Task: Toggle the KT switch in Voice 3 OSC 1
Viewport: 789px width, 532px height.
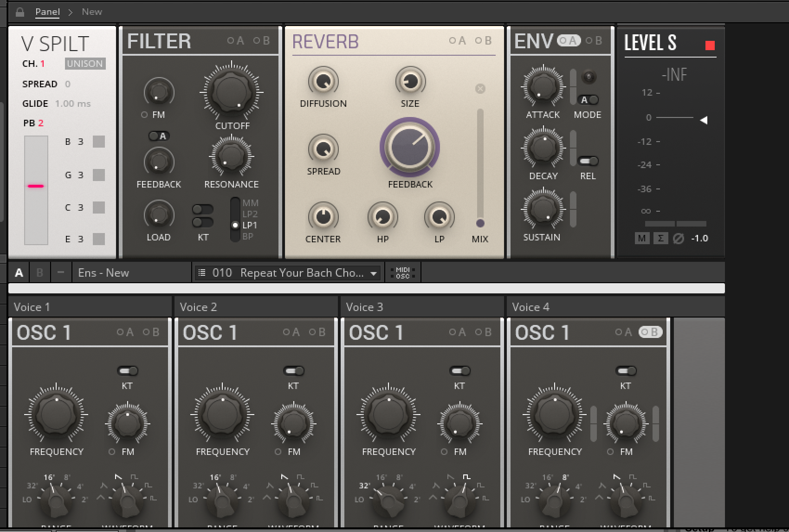Action: (x=460, y=371)
